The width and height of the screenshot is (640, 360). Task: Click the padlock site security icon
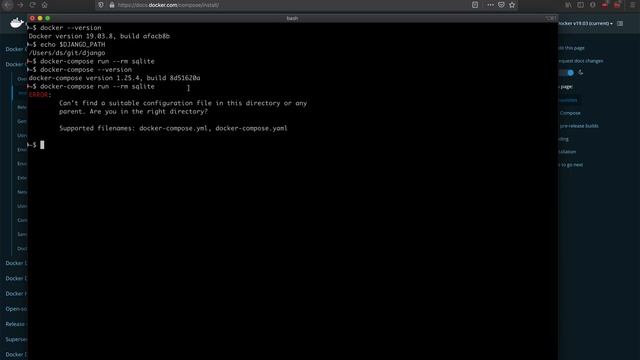click(112, 5)
